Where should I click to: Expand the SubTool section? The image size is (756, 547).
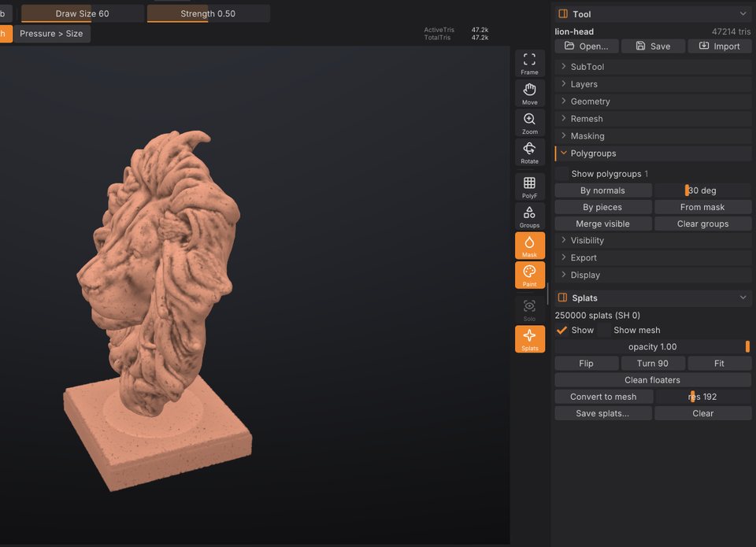653,67
